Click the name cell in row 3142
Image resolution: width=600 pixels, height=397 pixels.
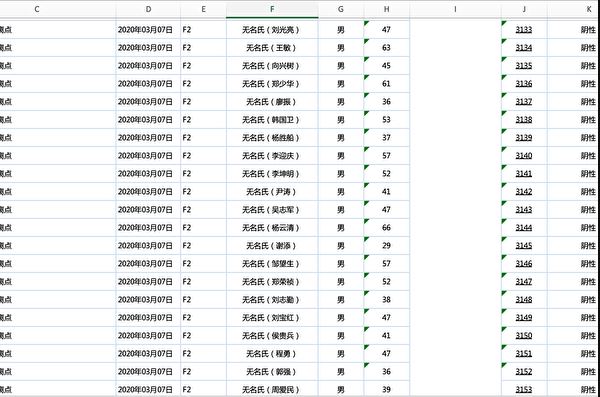[x=272, y=192]
